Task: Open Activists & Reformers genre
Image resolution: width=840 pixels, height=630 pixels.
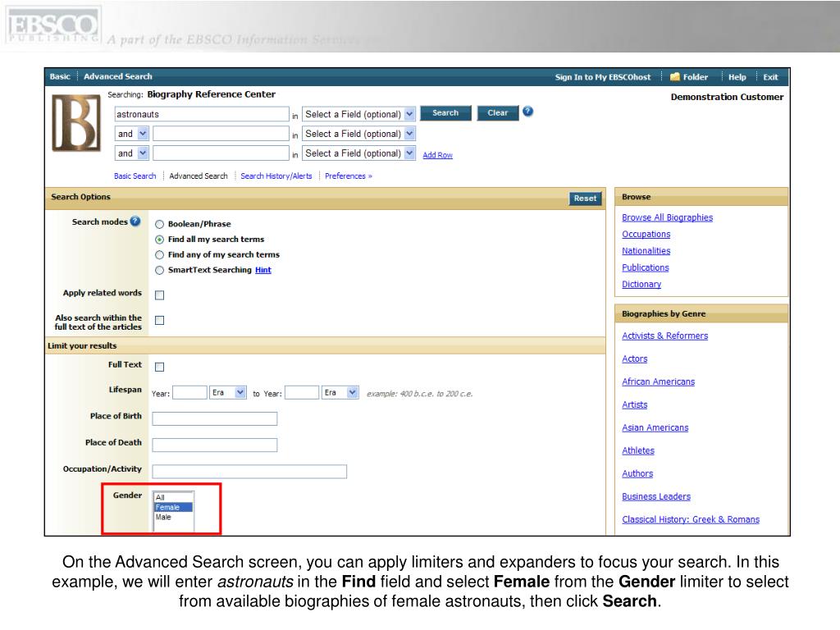Action: (664, 336)
